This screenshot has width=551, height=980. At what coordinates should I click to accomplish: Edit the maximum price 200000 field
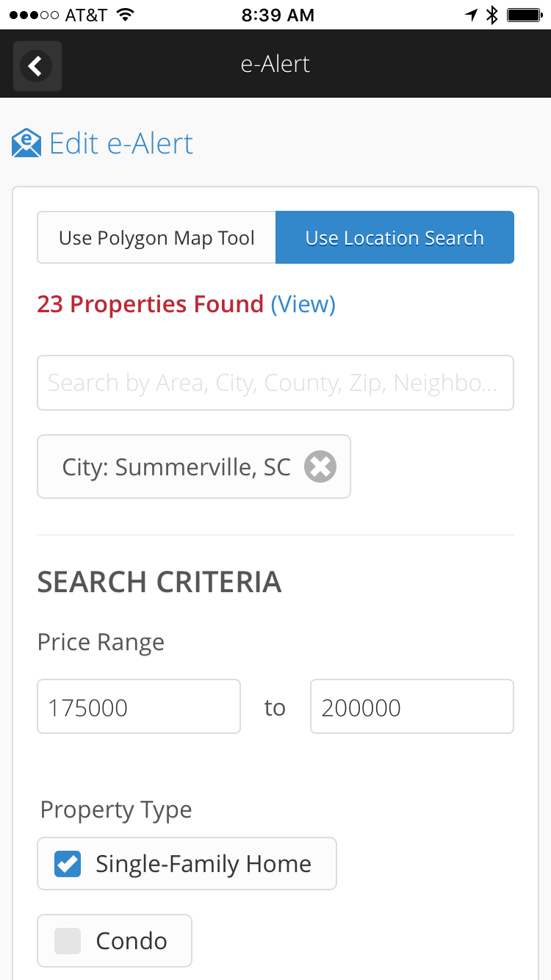coord(412,707)
